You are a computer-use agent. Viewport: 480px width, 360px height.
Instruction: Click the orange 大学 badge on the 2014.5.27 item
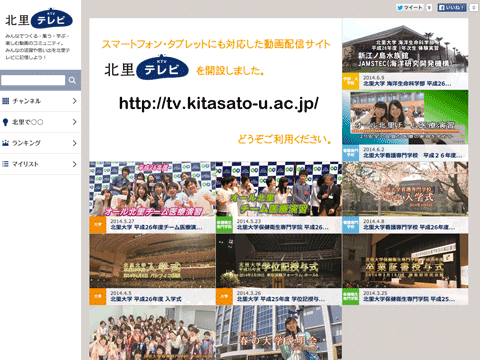(98, 225)
